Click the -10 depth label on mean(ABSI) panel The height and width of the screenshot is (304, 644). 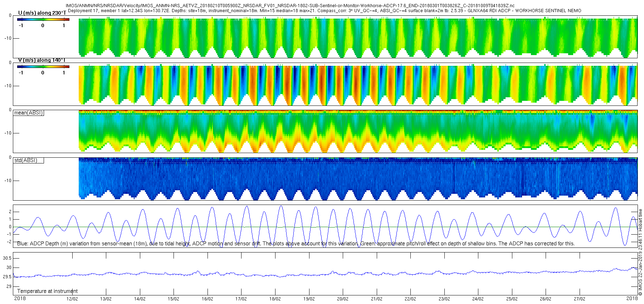coord(8,133)
